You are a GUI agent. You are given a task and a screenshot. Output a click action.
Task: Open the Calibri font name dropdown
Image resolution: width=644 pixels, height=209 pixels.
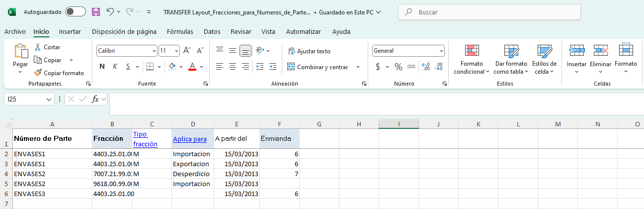click(x=154, y=51)
